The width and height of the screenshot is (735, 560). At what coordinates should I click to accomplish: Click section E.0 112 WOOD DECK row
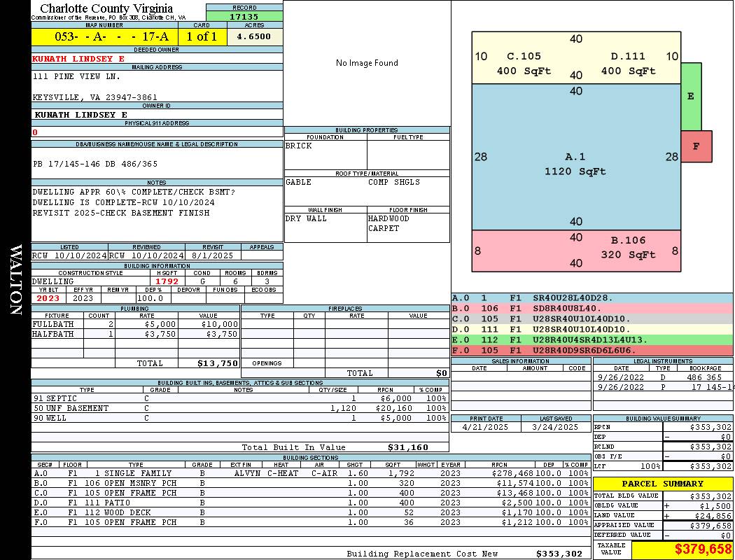point(311,512)
